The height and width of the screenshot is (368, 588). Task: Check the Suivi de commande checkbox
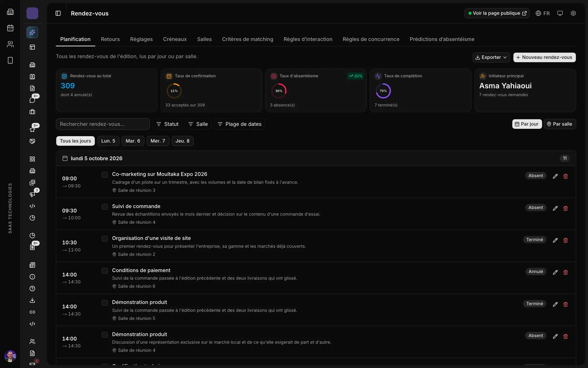105,207
